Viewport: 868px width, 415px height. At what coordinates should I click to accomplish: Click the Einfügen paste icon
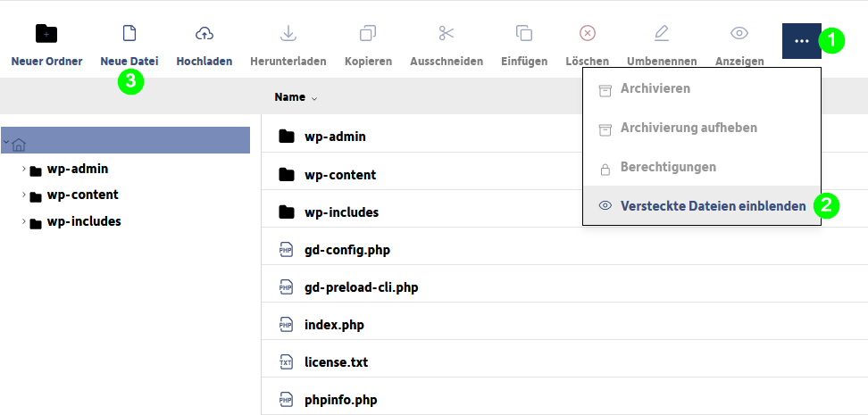(524, 33)
